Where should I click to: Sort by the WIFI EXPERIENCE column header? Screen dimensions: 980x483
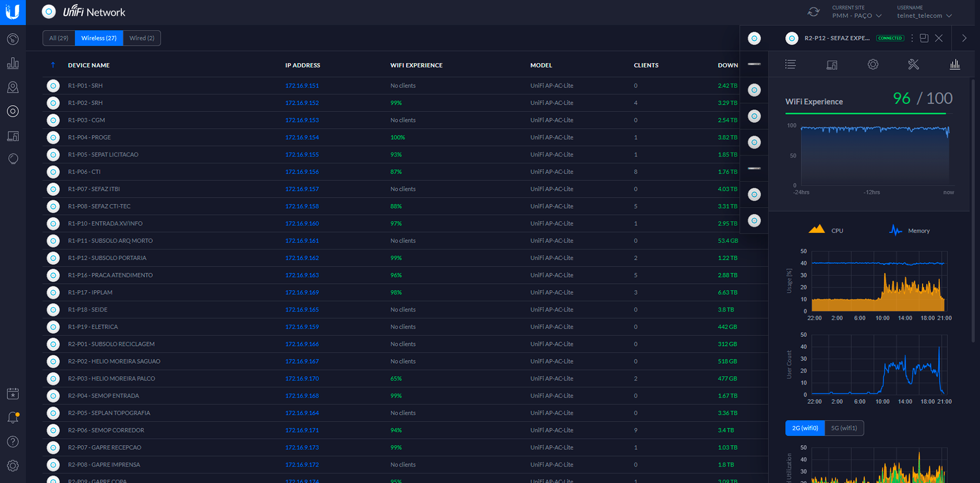point(416,65)
